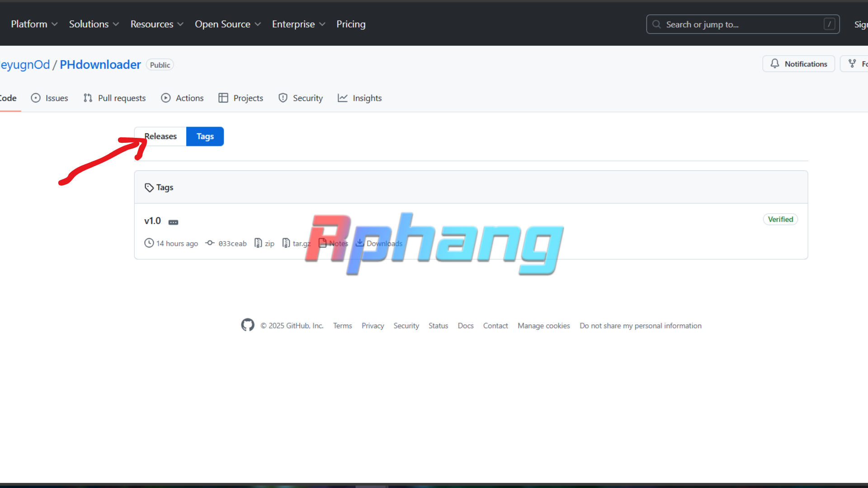The image size is (868, 488).
Task: Check the GitHub Status page link
Action: pyautogui.click(x=438, y=326)
